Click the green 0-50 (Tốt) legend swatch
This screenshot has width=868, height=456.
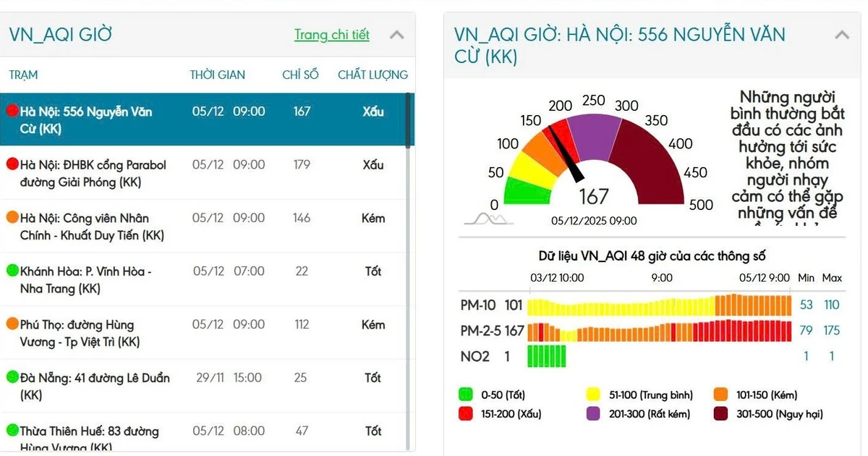coord(466,395)
